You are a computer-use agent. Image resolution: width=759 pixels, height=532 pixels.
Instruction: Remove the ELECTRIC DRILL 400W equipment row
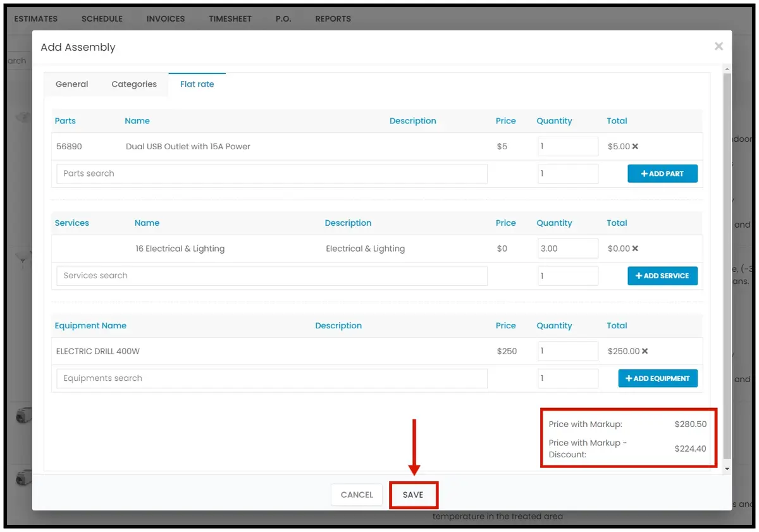[645, 351]
